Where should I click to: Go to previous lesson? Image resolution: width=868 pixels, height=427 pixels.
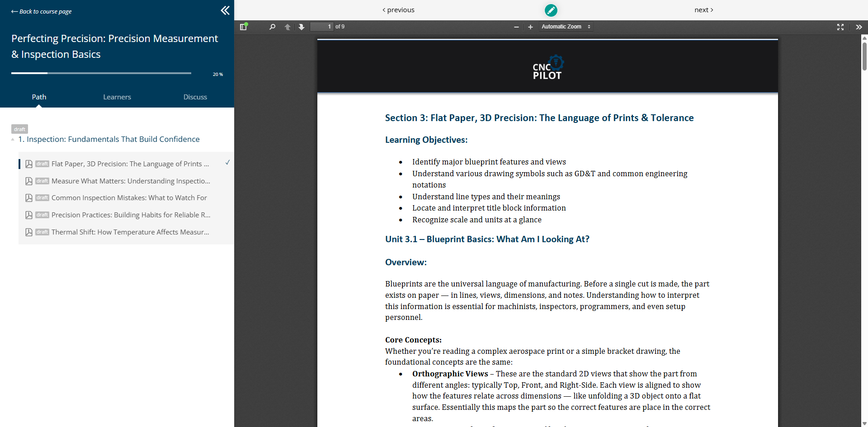[398, 10]
